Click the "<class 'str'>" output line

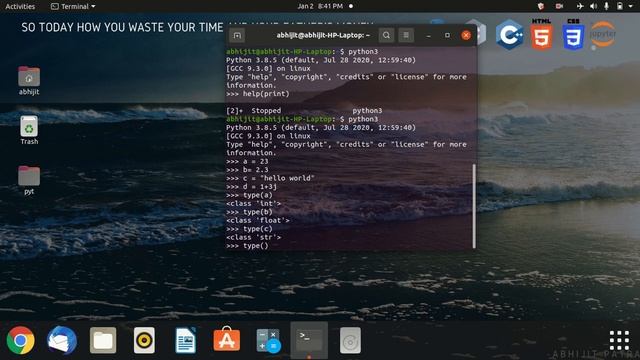(x=254, y=237)
